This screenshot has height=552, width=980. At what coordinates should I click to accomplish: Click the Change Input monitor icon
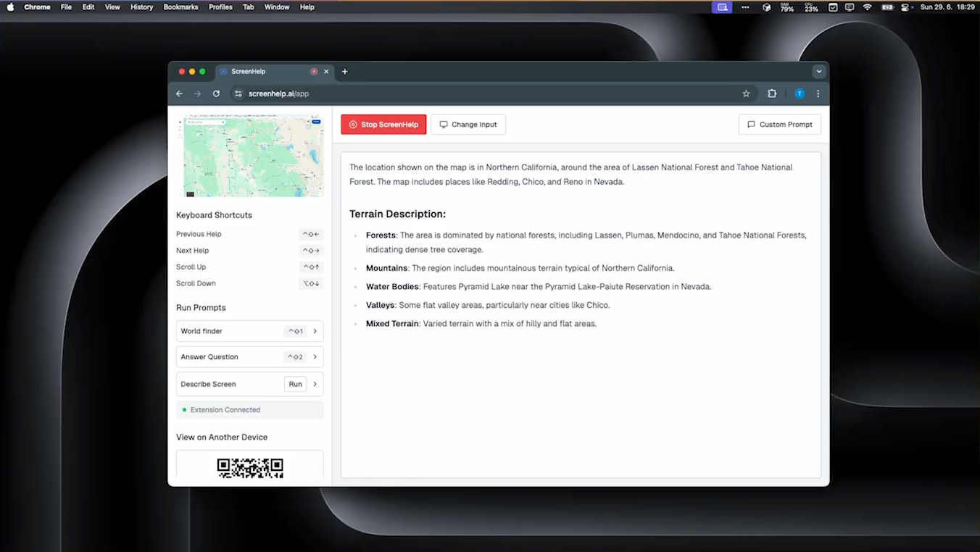point(443,124)
